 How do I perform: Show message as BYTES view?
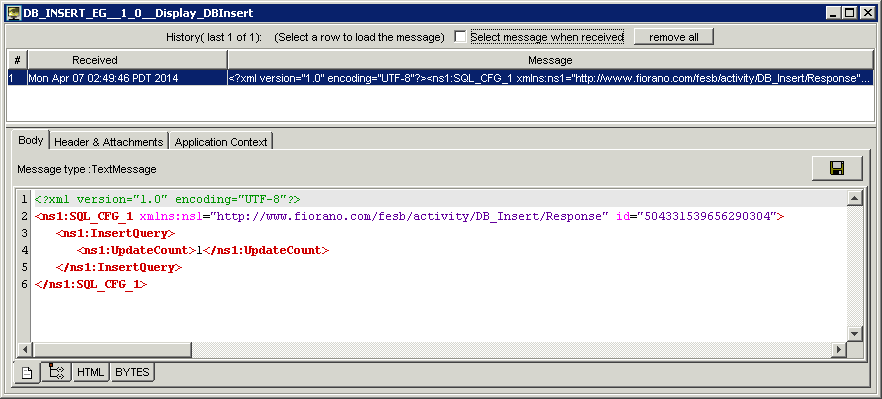(x=132, y=372)
